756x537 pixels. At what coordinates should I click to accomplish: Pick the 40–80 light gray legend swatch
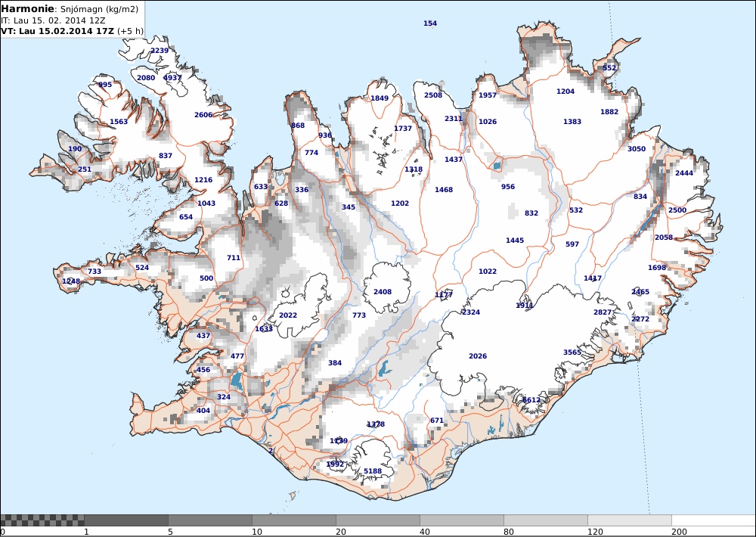coord(462,520)
